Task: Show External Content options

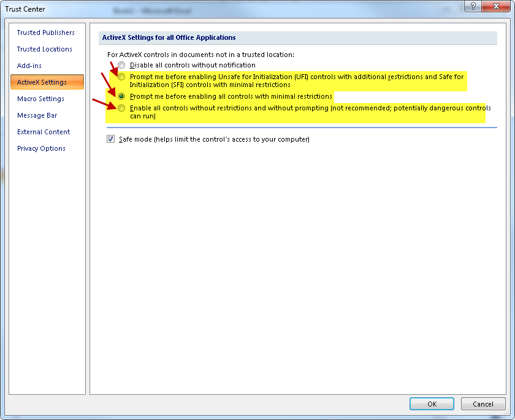Action: [44, 132]
